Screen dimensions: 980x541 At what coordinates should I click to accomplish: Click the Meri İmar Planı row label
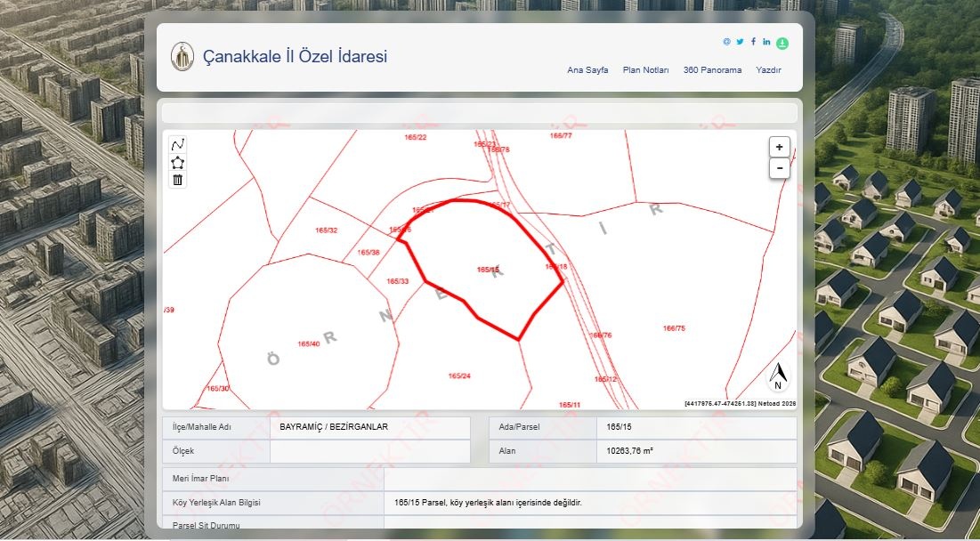click(x=200, y=479)
